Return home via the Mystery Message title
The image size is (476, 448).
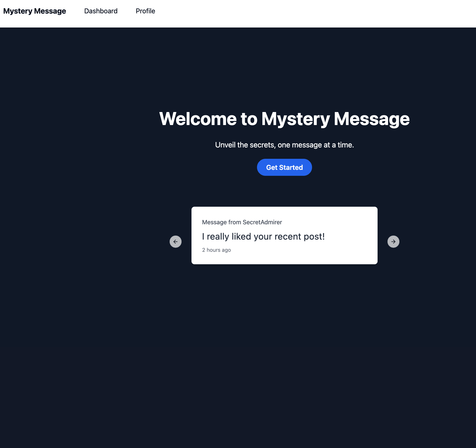pyautogui.click(x=35, y=11)
